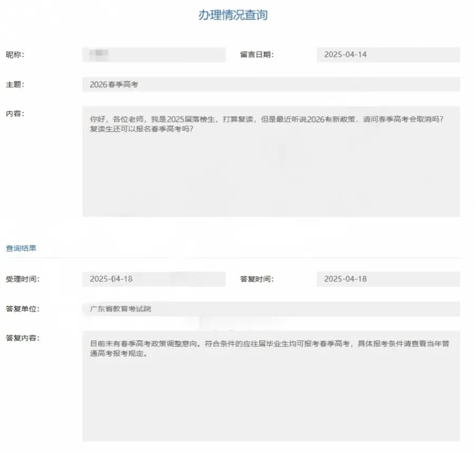
Task: Select the 答复单位 field 广东省教育考试院
Action: 271,309
